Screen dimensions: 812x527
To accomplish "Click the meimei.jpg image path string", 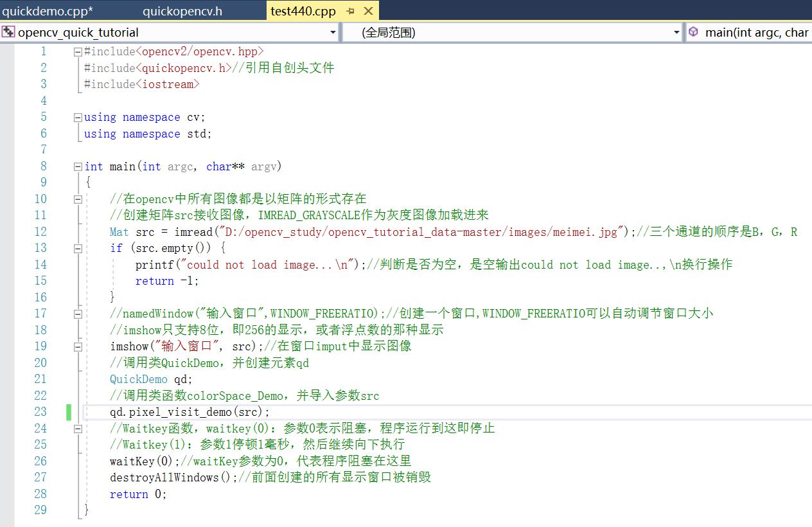I will point(423,232).
